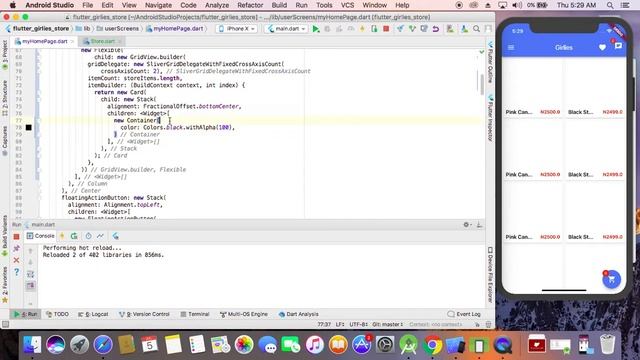640x360 pixels.
Task: Stop process with red square in Run panel
Action: 16,237
